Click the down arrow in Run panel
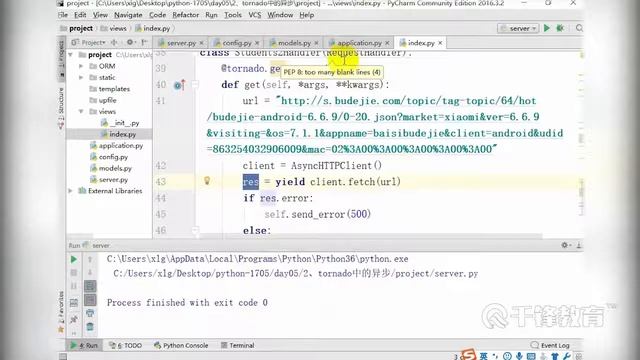This screenshot has width=640, height=360. click(90, 273)
